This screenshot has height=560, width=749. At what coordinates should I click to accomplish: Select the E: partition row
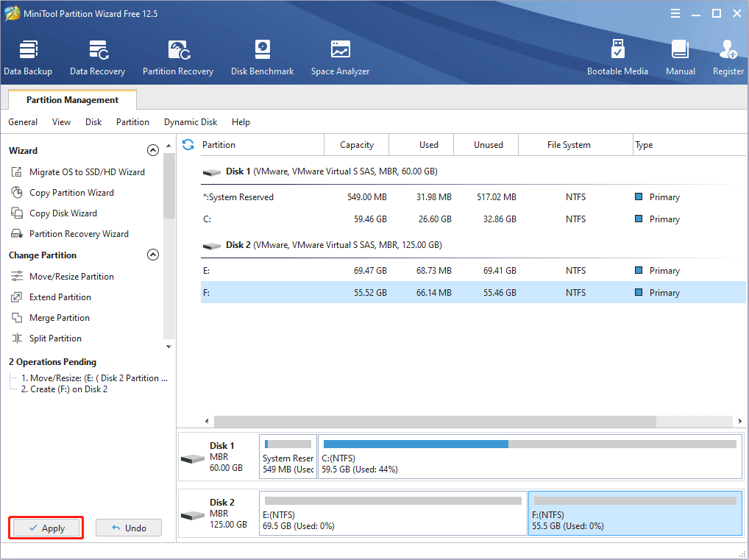(x=473, y=271)
